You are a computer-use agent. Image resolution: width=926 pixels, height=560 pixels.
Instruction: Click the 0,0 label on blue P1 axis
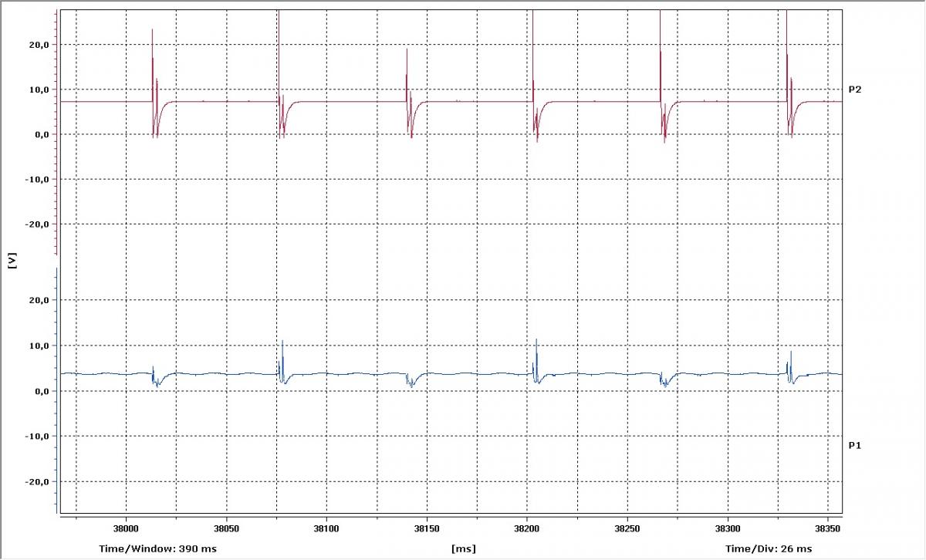[x=43, y=391]
